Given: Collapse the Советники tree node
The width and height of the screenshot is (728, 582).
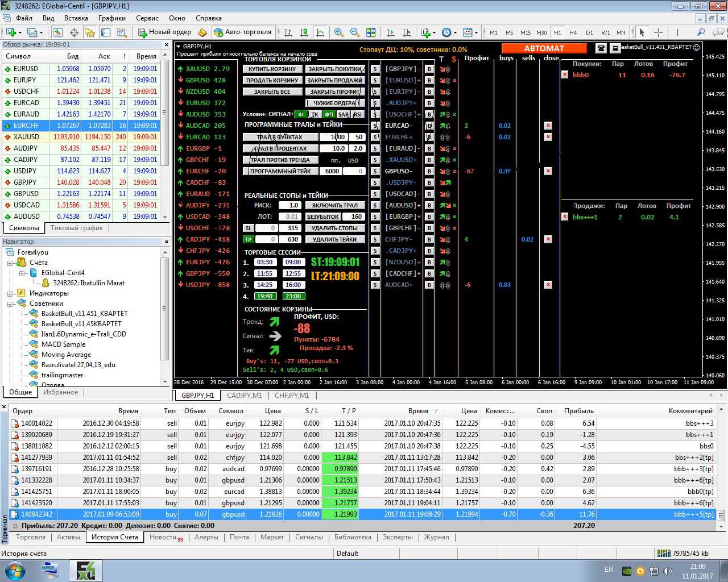Looking at the screenshot, I should click(x=10, y=304).
